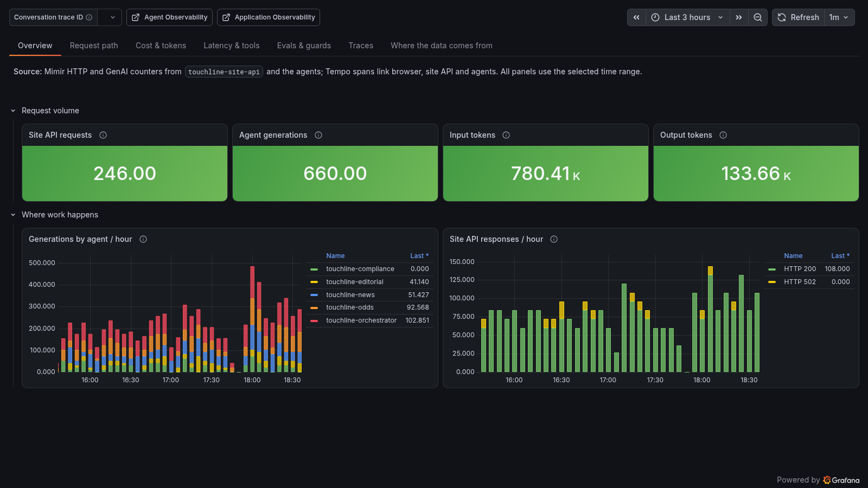Click the Input tokens 780.41 K stat

pyautogui.click(x=546, y=174)
